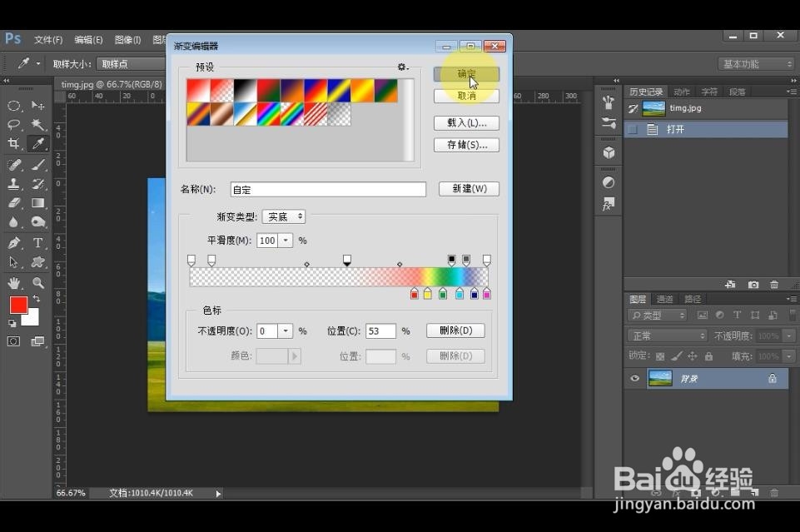
Task: Select the Path Selection tool
Action: [14, 262]
